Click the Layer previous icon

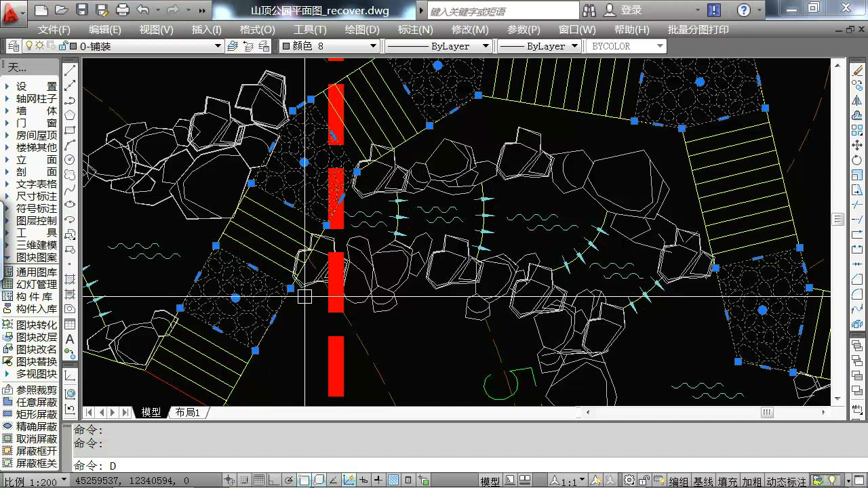(248, 46)
